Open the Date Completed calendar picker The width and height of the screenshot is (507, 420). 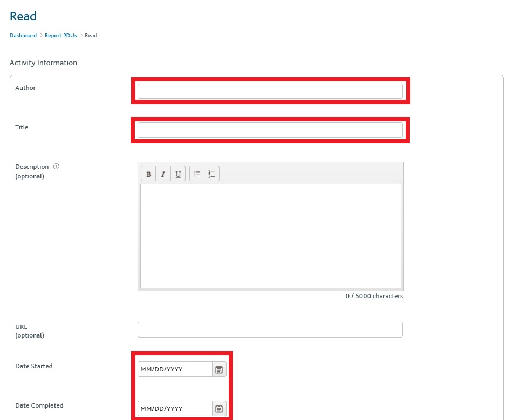click(x=219, y=409)
